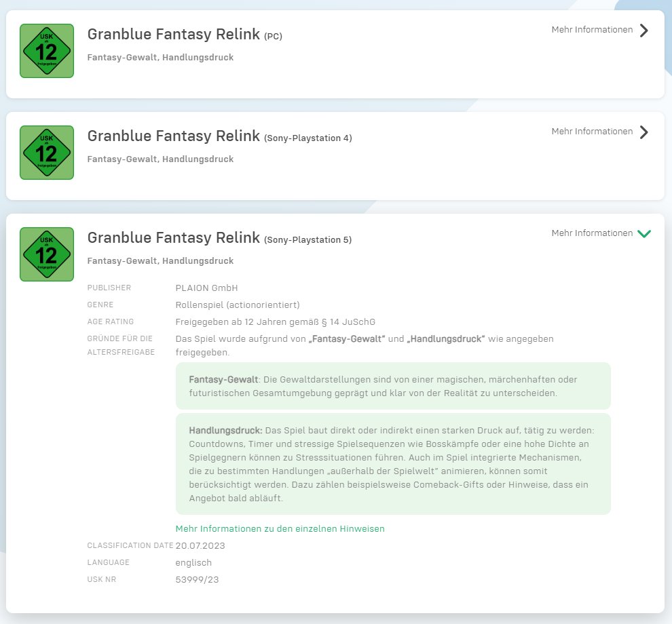The height and width of the screenshot is (624, 672).
Task: Open 'Mehr Informationen zu den einzelnen Hinweisen' link
Action: [280, 528]
